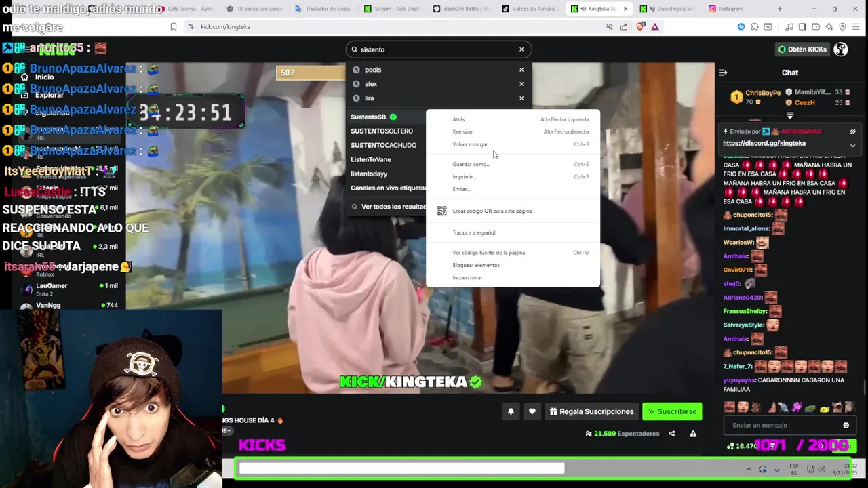Image resolution: width=868 pixels, height=488 pixels.
Task: Choose 'Volver a cargar' in context menu
Action: tap(513, 144)
